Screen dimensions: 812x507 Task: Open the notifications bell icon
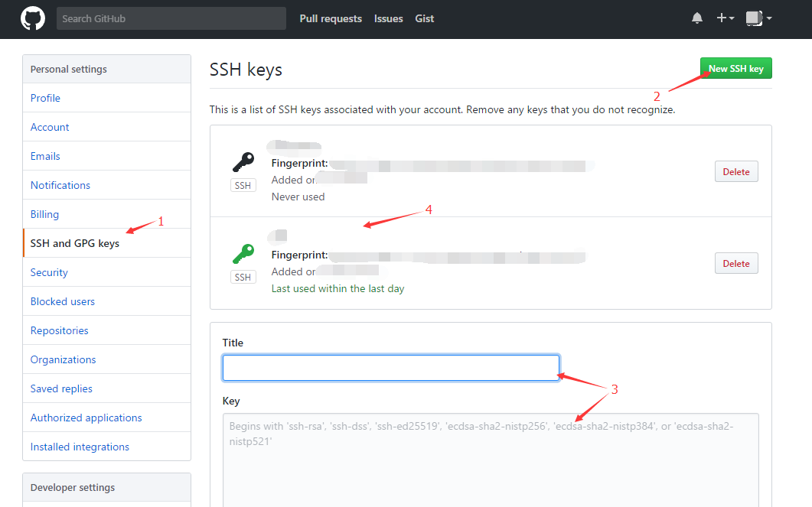point(697,18)
